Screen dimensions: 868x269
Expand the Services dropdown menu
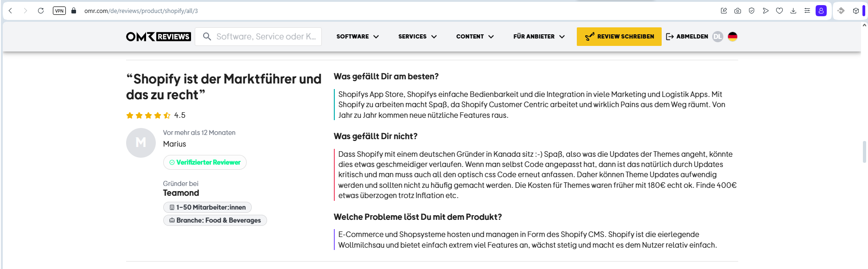(x=417, y=37)
